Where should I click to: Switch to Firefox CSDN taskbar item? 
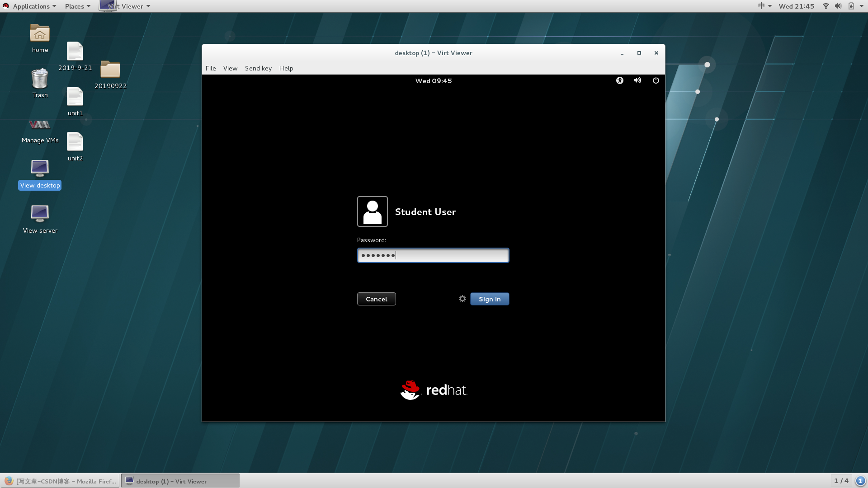pos(61,481)
